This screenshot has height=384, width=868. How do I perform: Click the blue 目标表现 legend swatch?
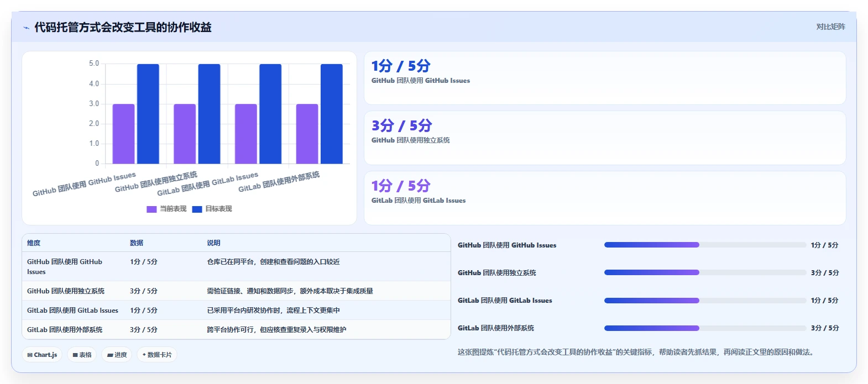pos(197,209)
